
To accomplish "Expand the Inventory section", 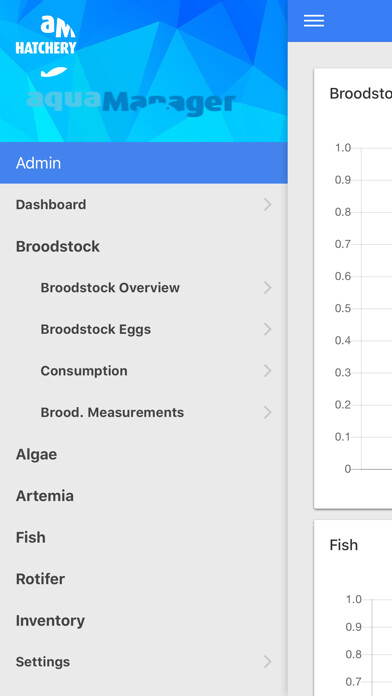I will pyautogui.click(x=144, y=621).
